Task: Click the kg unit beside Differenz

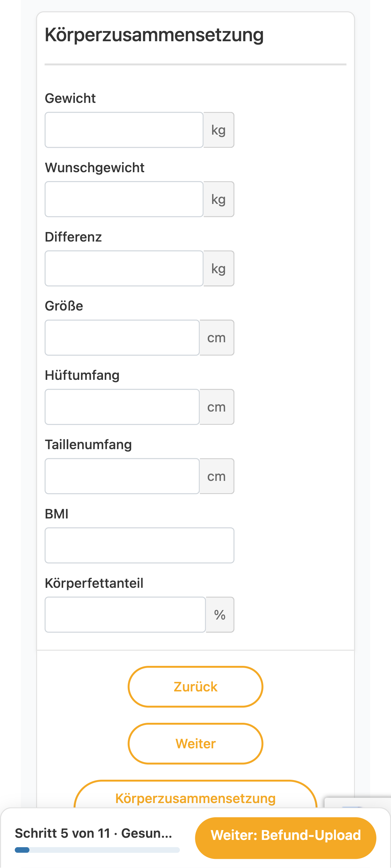Action: (x=219, y=269)
